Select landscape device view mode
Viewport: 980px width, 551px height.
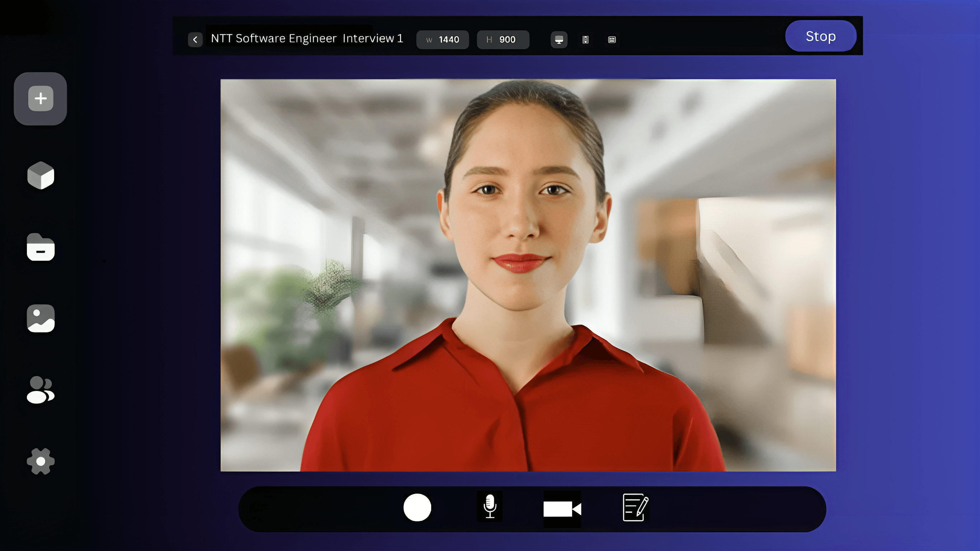point(612,39)
